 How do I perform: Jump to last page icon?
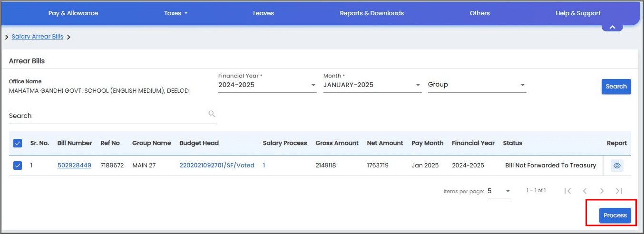click(x=619, y=191)
